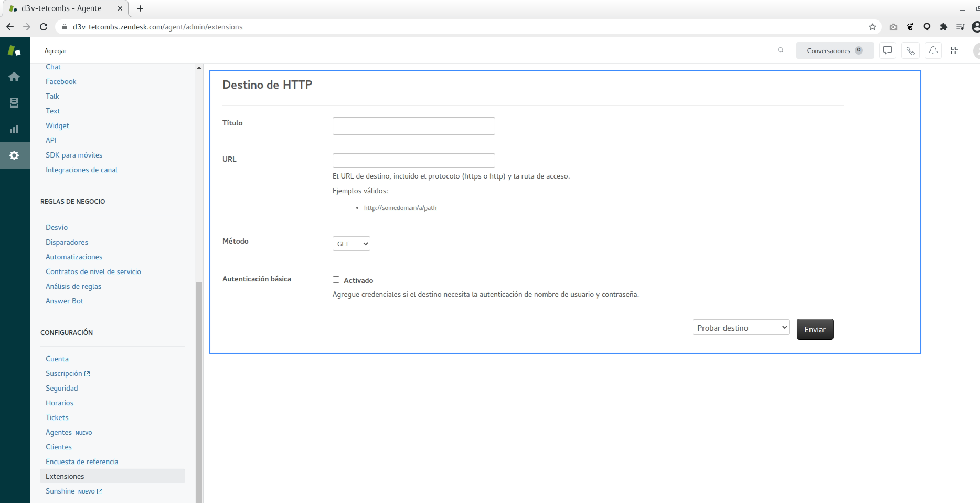This screenshot has height=503, width=980.
Task: Open the Home dashboard icon in sidebar
Action: coord(14,77)
